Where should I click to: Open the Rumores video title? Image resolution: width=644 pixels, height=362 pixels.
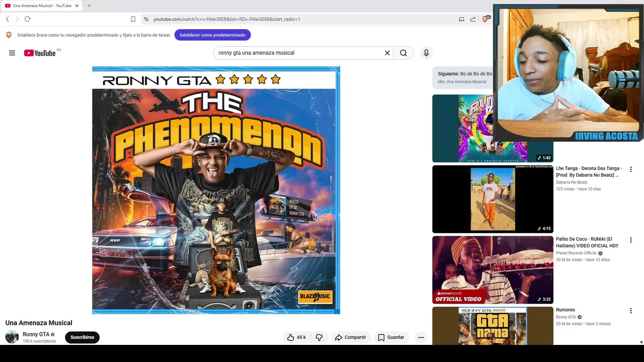[565, 310]
